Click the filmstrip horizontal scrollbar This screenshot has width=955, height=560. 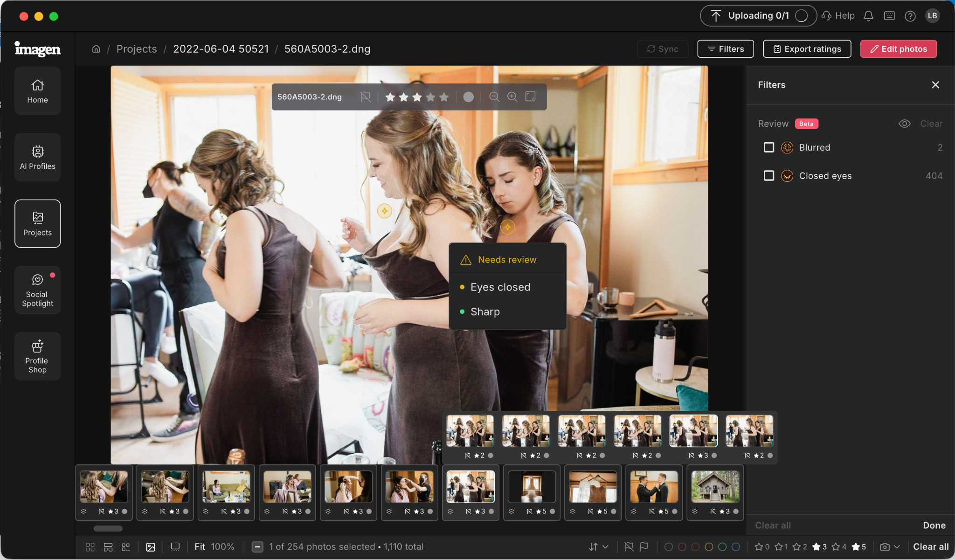(x=108, y=528)
